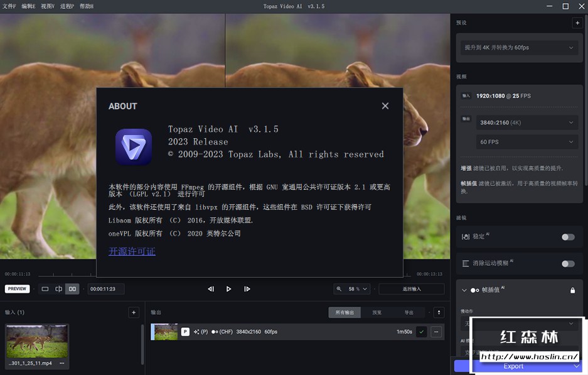The width and height of the screenshot is (588, 375).
Task: Select single view layout icon
Action: tap(45, 289)
